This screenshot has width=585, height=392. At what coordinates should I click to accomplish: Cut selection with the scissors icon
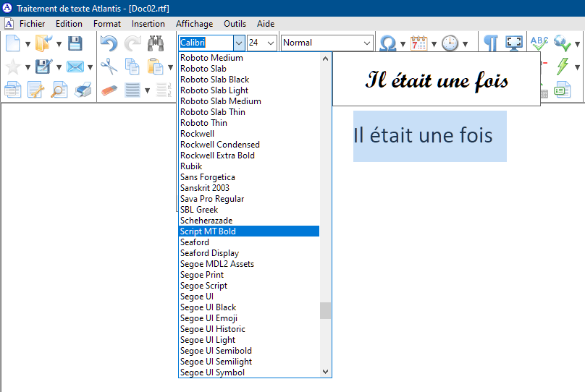coord(109,67)
